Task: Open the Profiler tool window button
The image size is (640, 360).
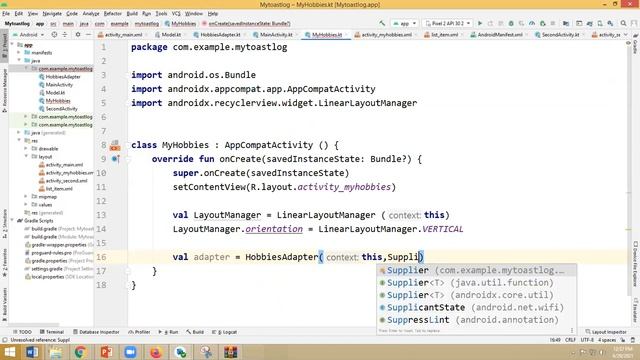Action: click(139, 332)
